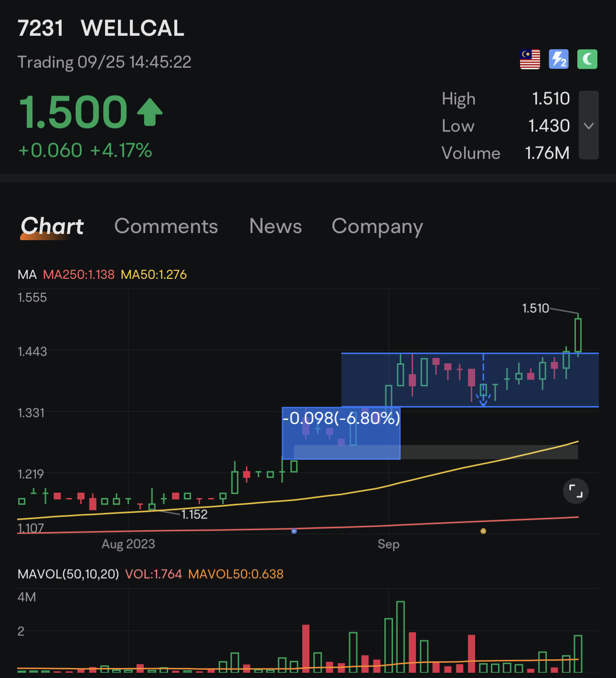Select the MA250:1.138 indicator value
This screenshot has height=678, width=616.
click(79, 275)
